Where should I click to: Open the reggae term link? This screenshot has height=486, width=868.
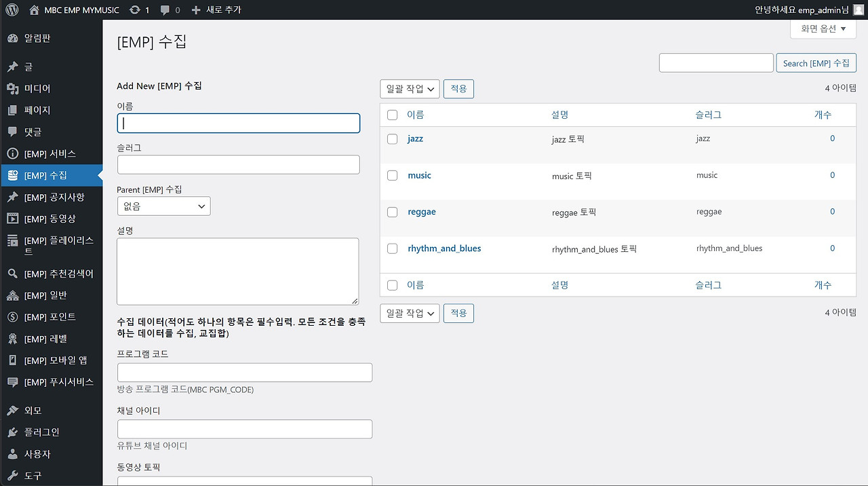click(x=422, y=212)
